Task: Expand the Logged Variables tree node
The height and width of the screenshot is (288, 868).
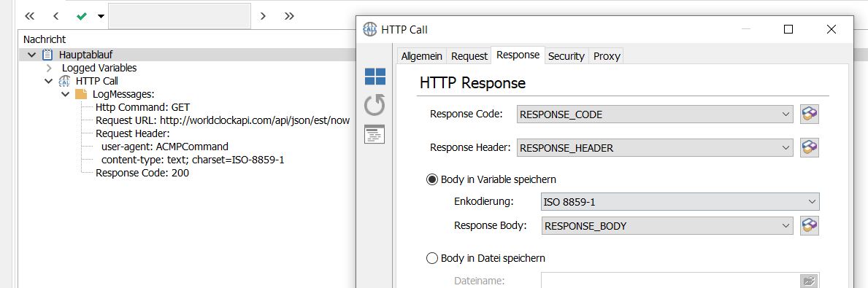Action: point(49,68)
